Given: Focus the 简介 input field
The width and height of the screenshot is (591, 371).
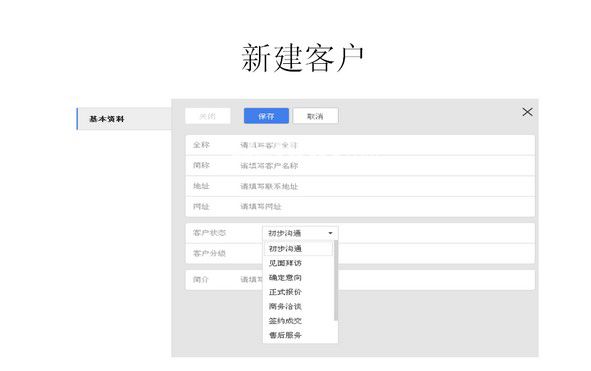Looking at the screenshot, I should 360,280.
